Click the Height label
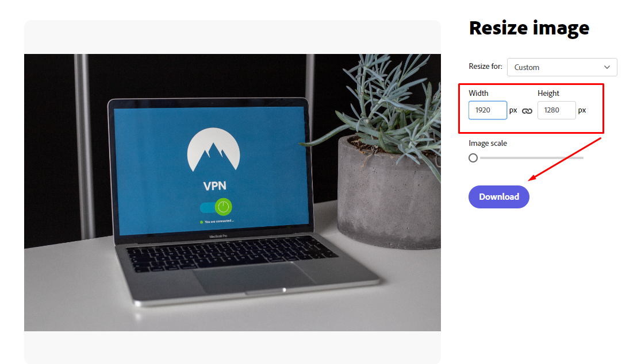 click(x=548, y=93)
